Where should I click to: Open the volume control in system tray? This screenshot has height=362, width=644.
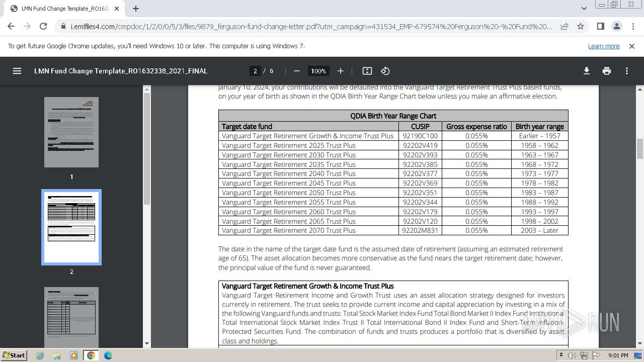pos(573,355)
